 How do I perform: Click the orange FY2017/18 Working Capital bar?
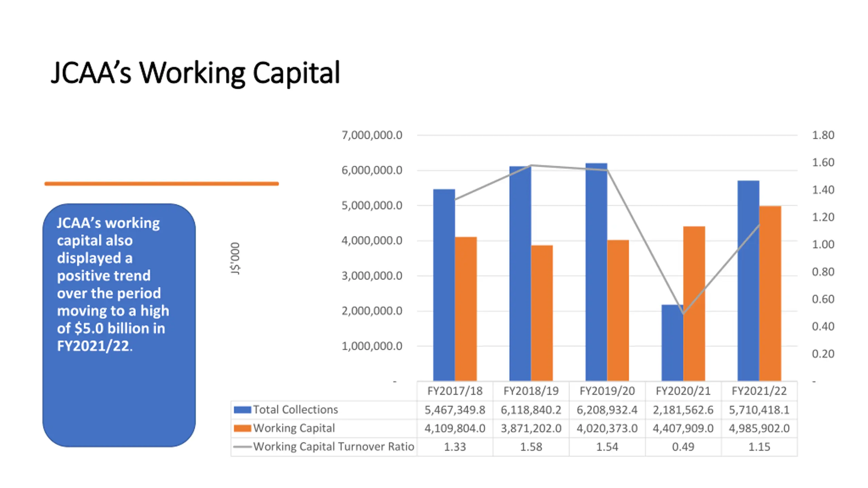(466, 309)
